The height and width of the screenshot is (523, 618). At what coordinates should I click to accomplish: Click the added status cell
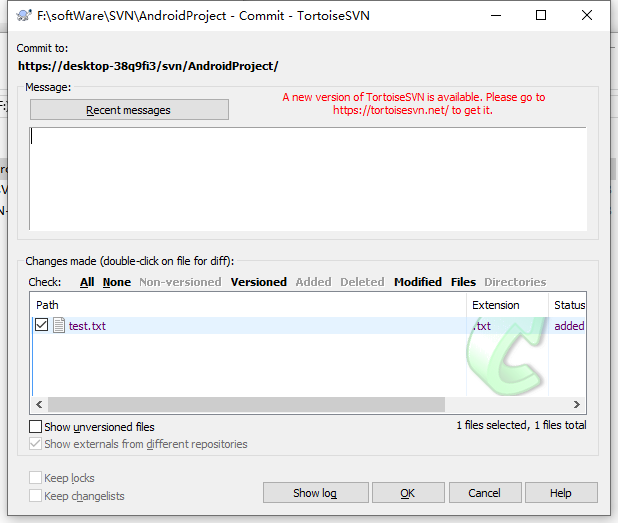tap(569, 326)
